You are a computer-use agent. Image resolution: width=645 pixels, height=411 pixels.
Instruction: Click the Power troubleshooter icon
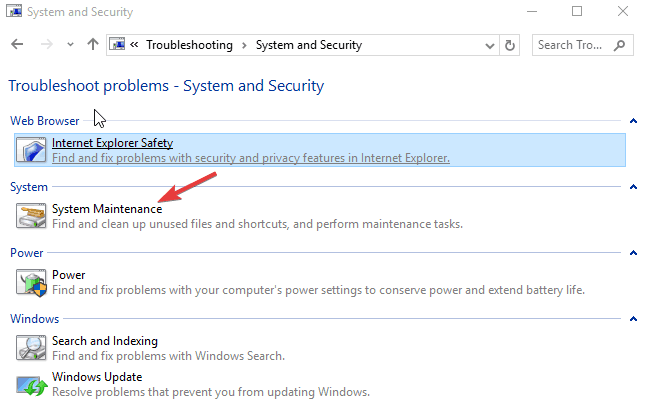point(32,282)
